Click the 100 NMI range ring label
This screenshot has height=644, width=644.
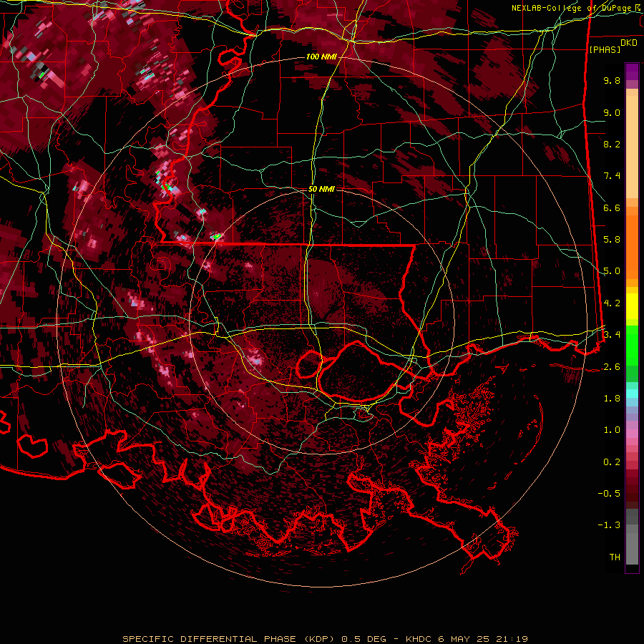pos(321,57)
